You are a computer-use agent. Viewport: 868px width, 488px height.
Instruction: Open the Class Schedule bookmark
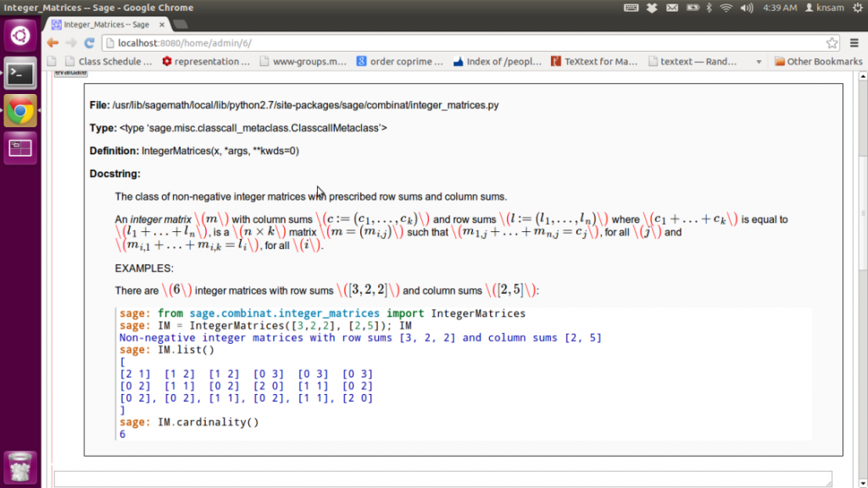pos(108,61)
